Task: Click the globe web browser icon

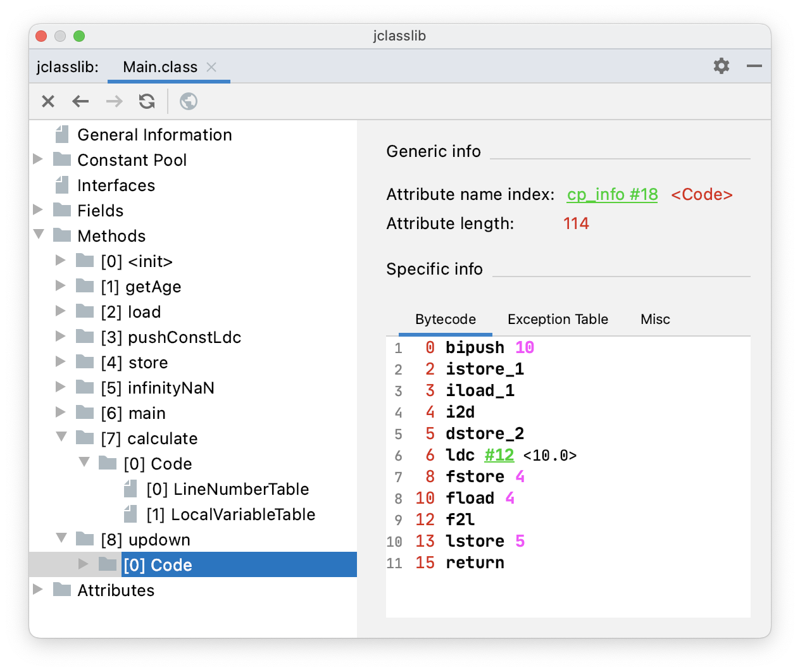Action: click(189, 101)
